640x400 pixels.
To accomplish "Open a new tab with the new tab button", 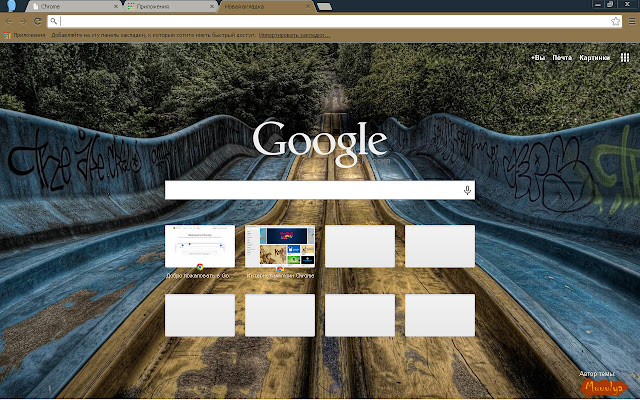I will point(324,7).
